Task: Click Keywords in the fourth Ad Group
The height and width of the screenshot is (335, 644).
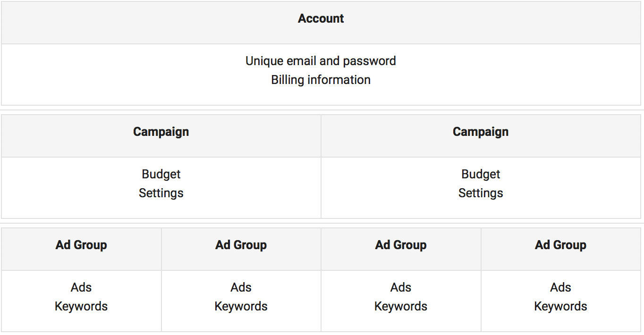Action: (561, 306)
